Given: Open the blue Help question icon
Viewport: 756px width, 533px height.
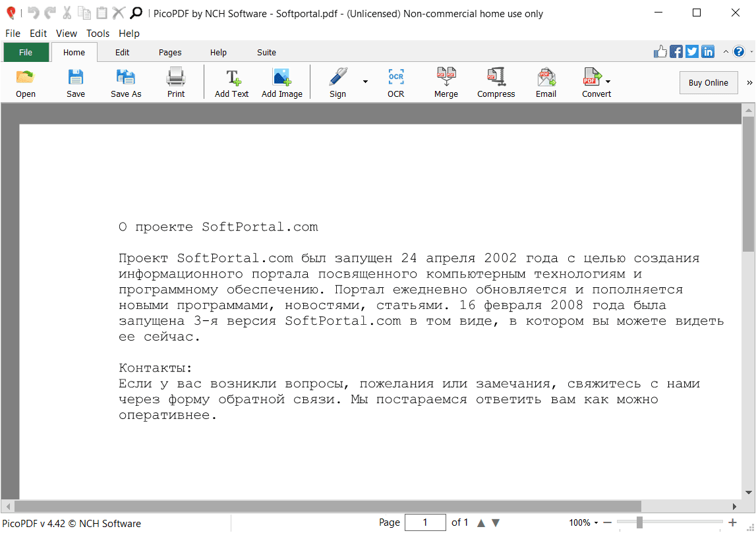Looking at the screenshot, I should click(x=739, y=51).
